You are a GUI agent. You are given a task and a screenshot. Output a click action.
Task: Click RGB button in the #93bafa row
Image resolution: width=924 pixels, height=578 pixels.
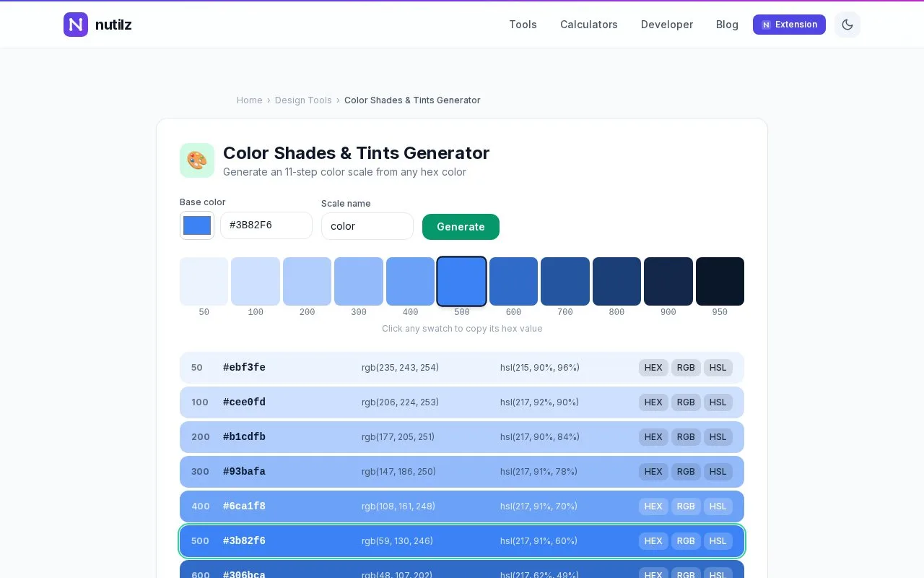tap(686, 472)
